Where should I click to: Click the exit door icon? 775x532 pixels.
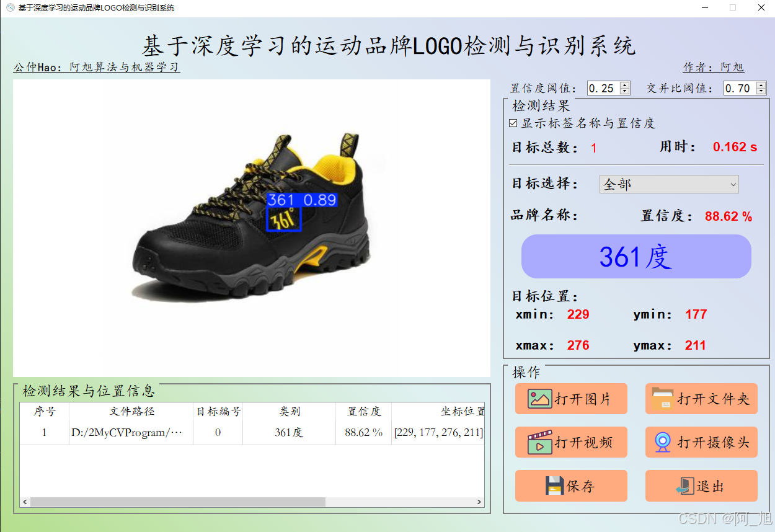685,485
